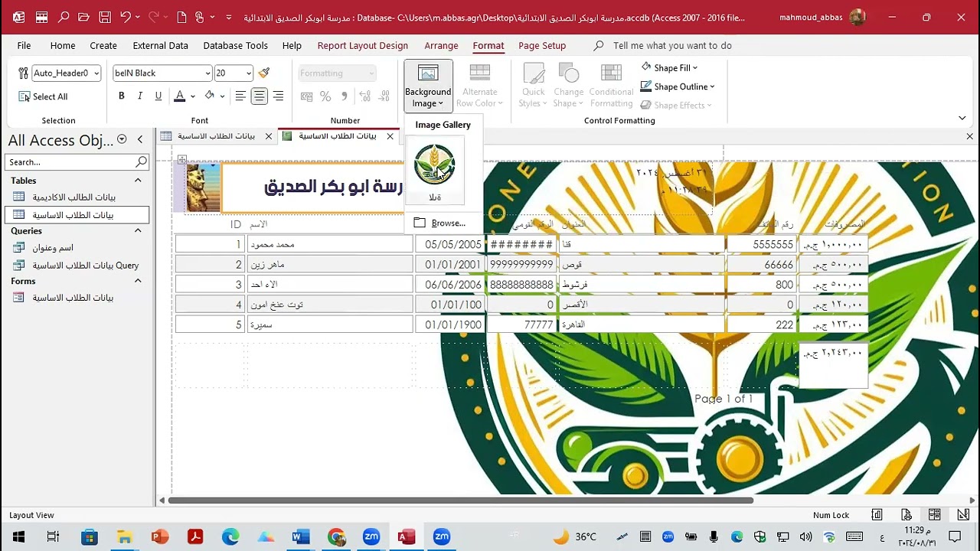Click the Save icon in quick access toolbar
The image size is (980, 551).
tap(105, 17)
